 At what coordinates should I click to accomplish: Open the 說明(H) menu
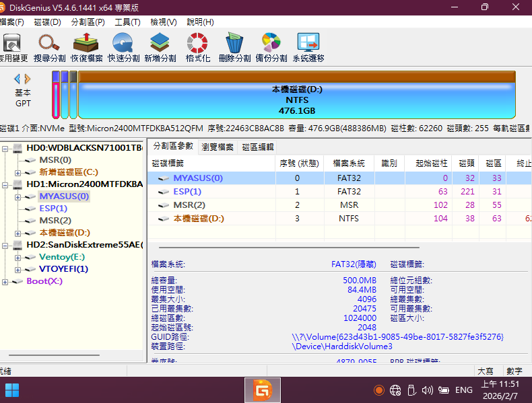tap(200, 22)
